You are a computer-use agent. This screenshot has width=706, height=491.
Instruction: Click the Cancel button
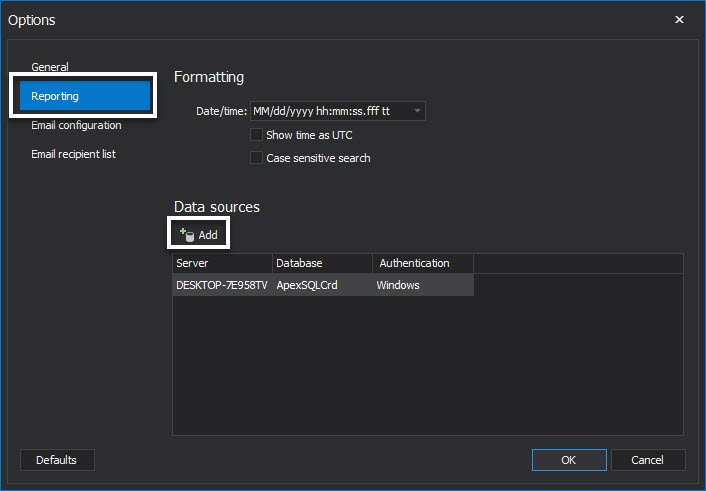click(648, 460)
